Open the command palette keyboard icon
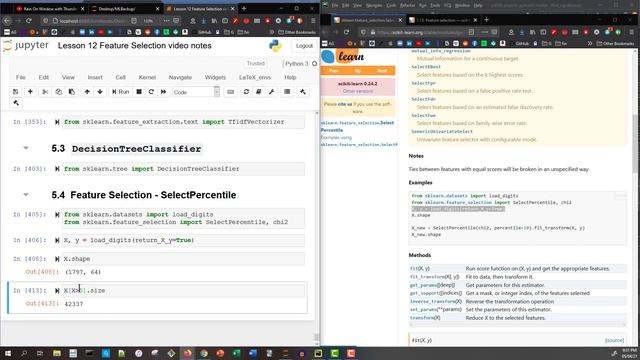The image size is (640, 360). click(231, 92)
